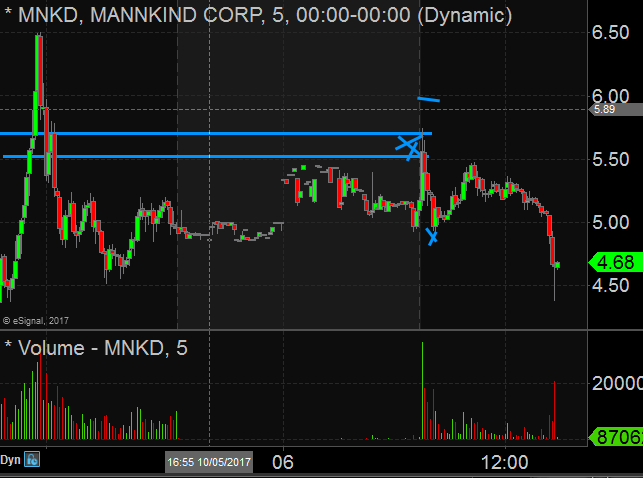This screenshot has height=478, width=643.
Task: Click the 4.50 price axis label
Action: tap(610, 286)
